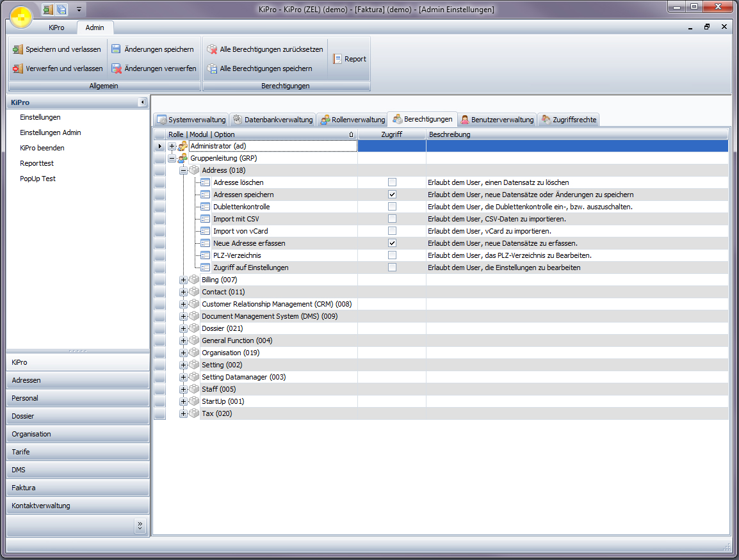Image resolution: width=739 pixels, height=560 pixels.
Task: Switch to the Benutzerverwaltung tab
Action: click(496, 120)
